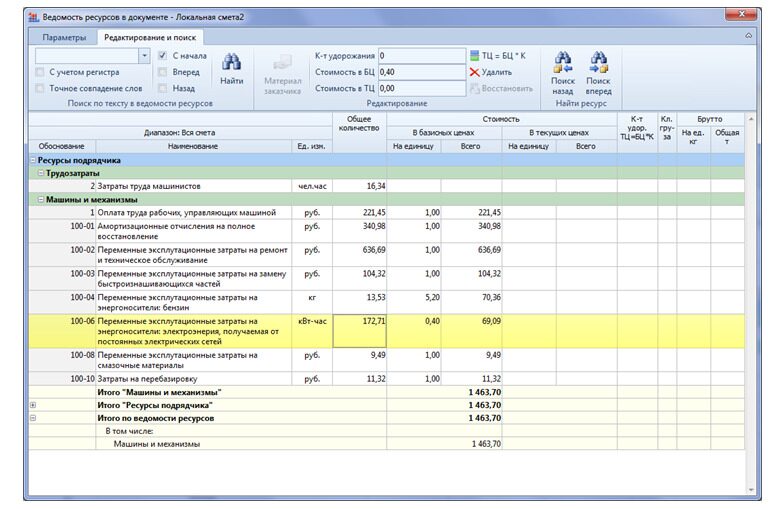Screen dimensions: 777x510
Task: Collapse the Машины и механизмы group
Action: tap(41, 199)
